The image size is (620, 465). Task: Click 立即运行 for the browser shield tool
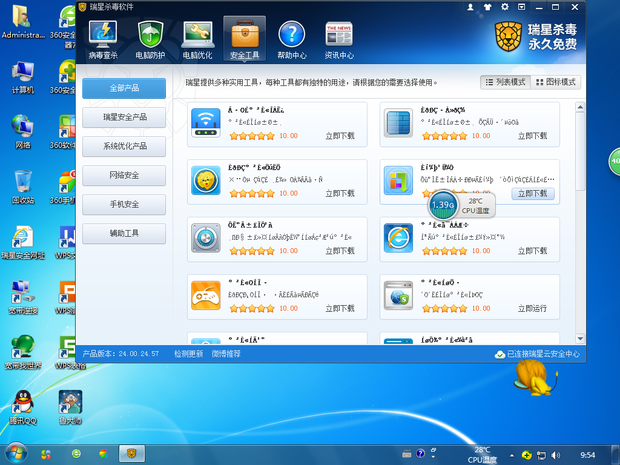coord(533,309)
